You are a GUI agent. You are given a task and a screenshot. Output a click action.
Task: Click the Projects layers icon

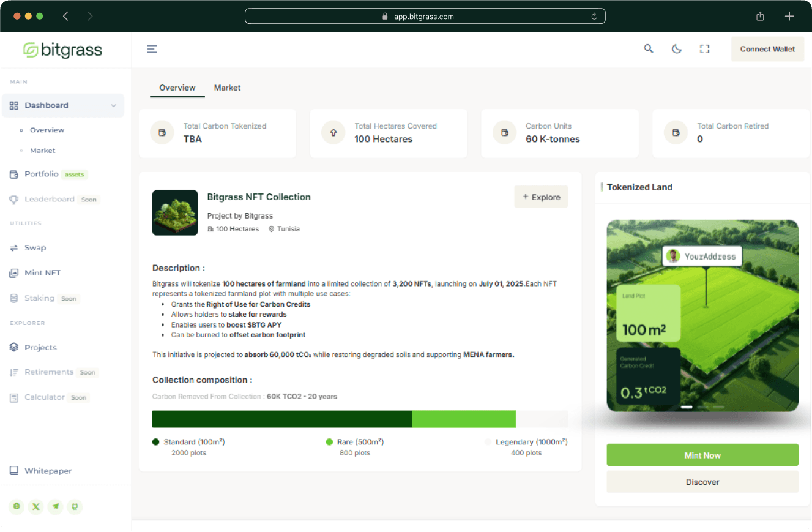(x=14, y=347)
